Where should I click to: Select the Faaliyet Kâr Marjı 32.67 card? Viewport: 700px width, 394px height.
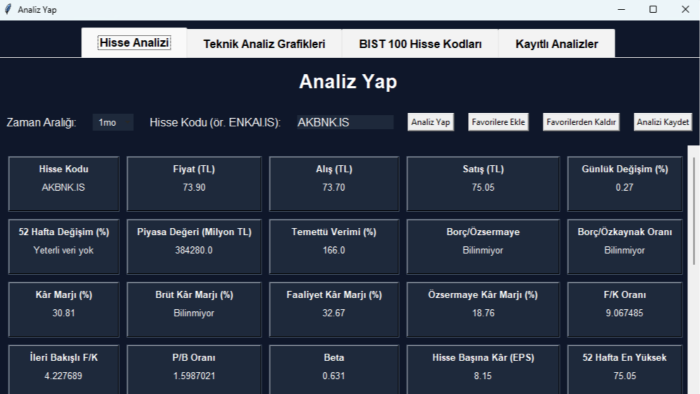334,309
